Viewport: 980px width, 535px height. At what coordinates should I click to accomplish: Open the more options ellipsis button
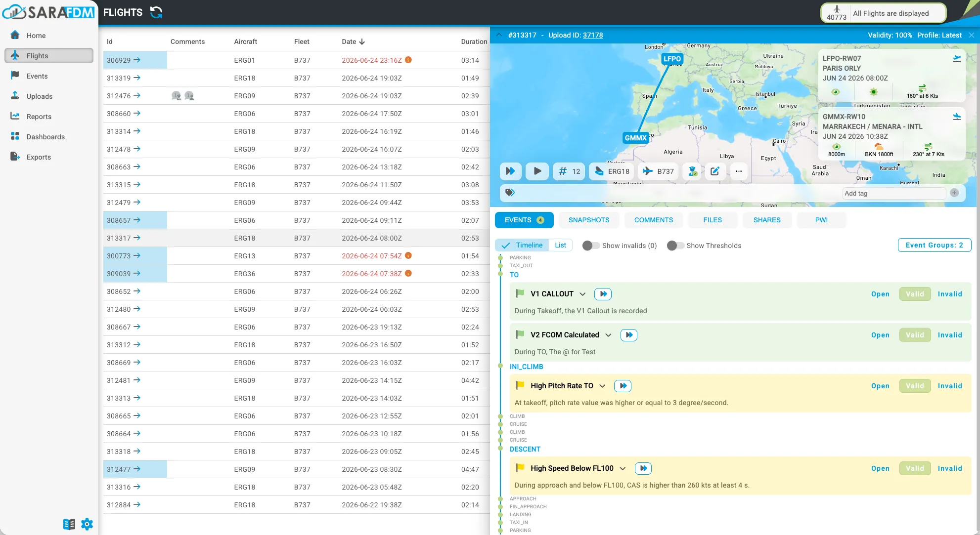point(739,171)
